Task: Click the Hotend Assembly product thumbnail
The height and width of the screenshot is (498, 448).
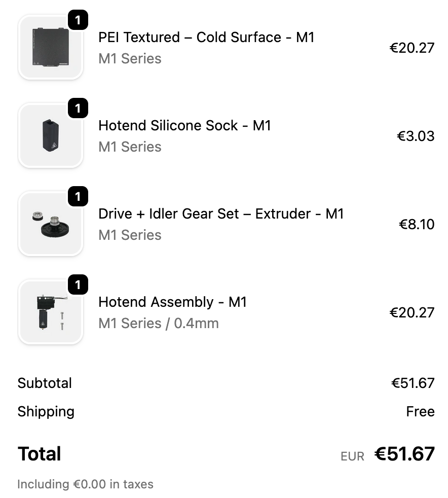Action: (x=50, y=312)
